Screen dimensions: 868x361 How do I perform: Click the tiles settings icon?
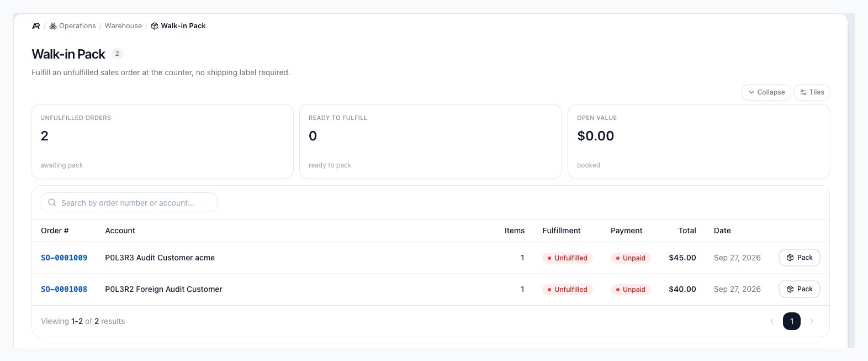[x=803, y=92]
